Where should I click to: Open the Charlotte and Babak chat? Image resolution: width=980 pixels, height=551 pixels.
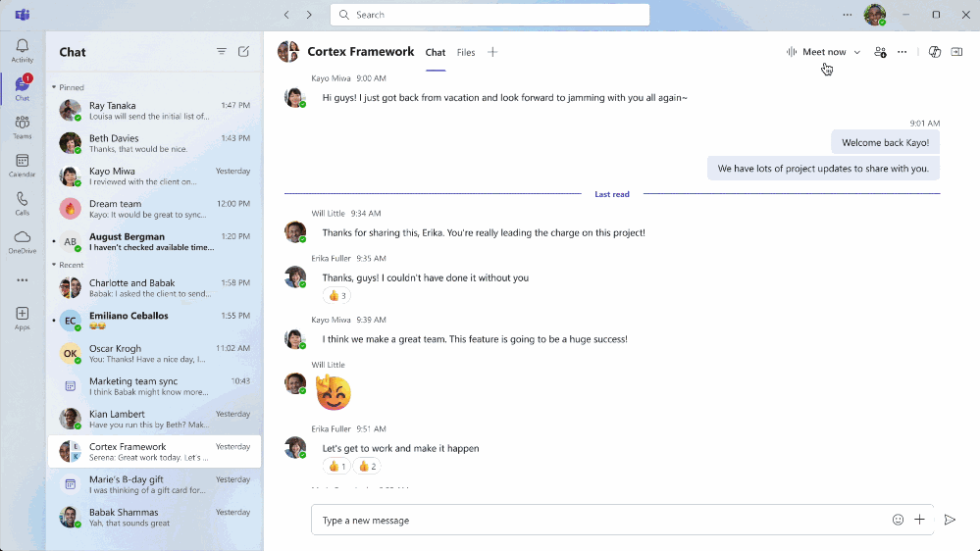pyautogui.click(x=154, y=288)
